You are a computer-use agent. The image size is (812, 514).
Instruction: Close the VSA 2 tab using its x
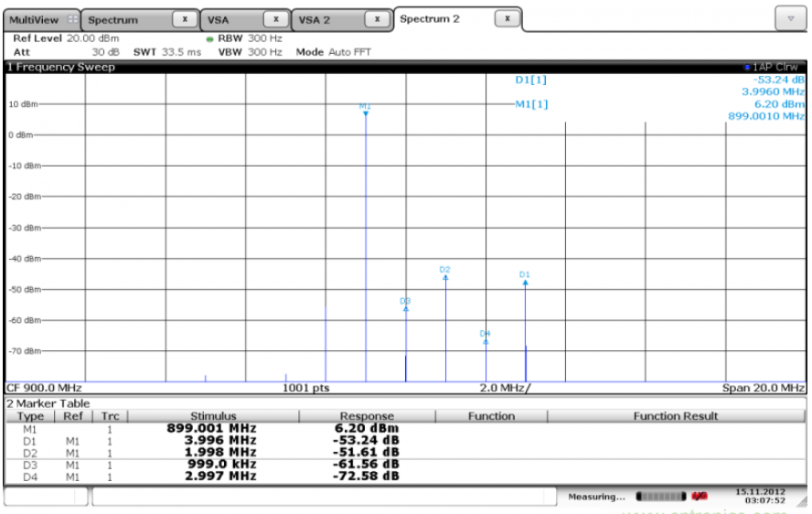(377, 19)
